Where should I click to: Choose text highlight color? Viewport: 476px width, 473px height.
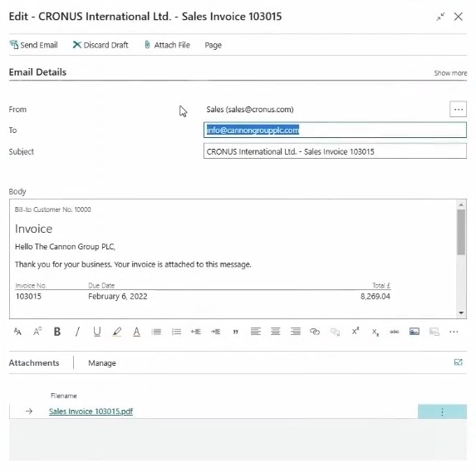[117, 332]
